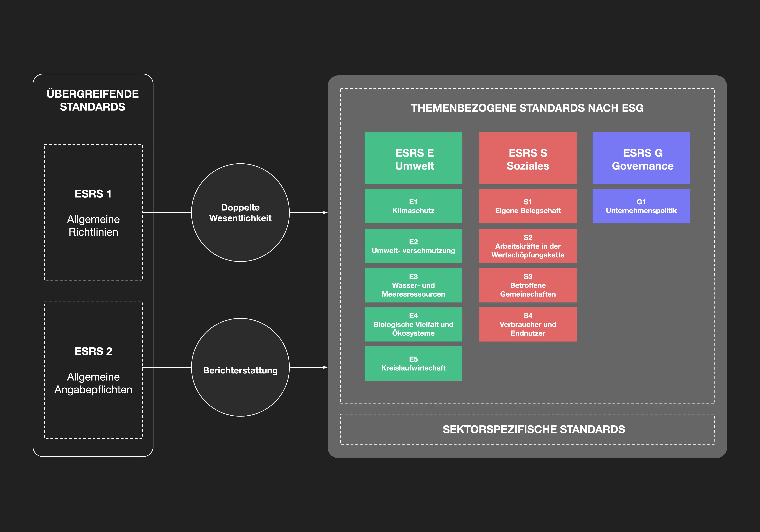Select the Übergreifende Standards heading
Screen dimensions: 760x532
tap(93, 100)
